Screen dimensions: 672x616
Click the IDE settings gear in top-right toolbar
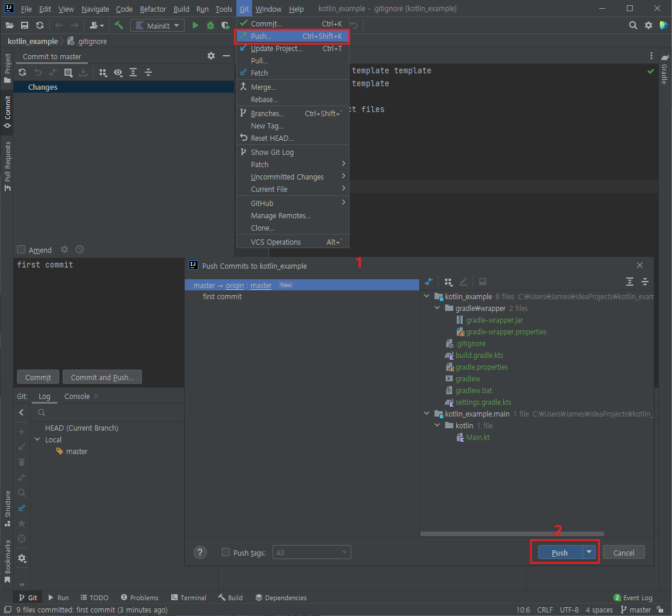coord(649,25)
